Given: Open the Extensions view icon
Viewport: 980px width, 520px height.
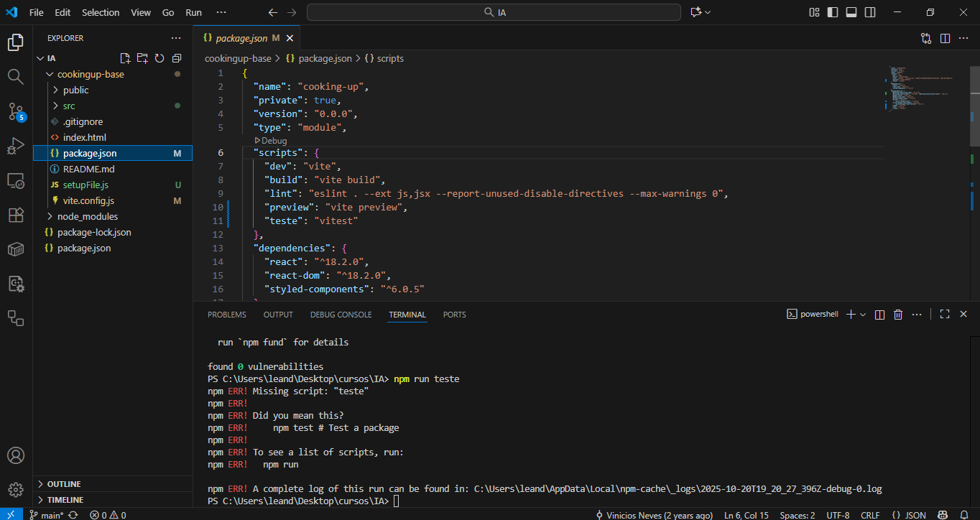Looking at the screenshot, I should tap(16, 215).
